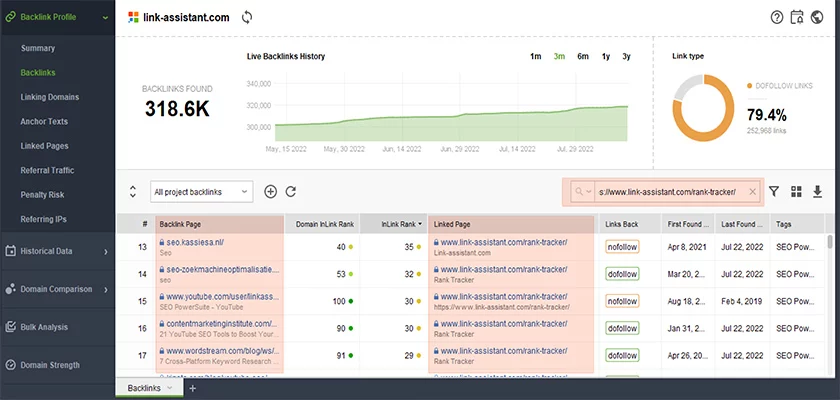Open the seo-zoekmachineoptimalisatie backlink link
Viewport: 840px width, 400px height.
(x=222, y=269)
